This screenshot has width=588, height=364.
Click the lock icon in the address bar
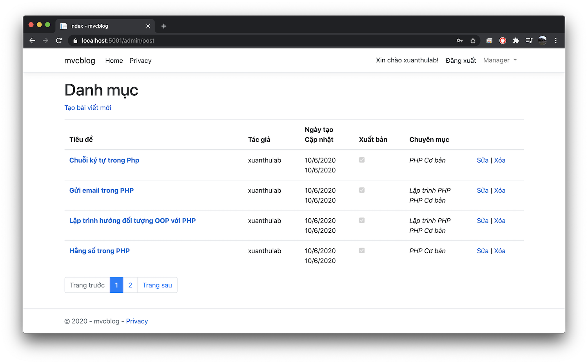click(x=75, y=41)
